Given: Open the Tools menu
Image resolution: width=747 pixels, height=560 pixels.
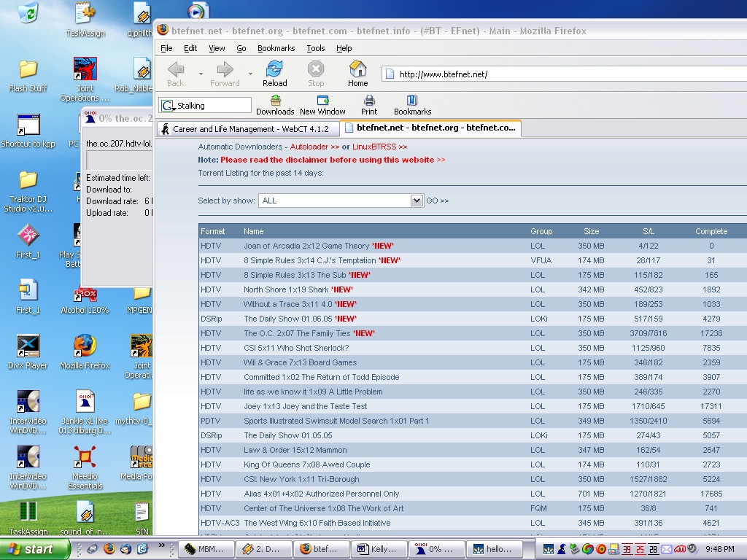Looking at the screenshot, I should tap(315, 48).
